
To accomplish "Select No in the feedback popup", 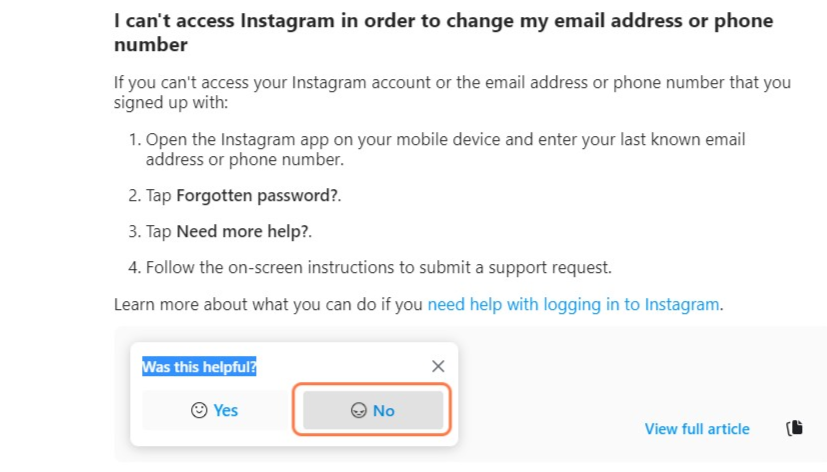I will point(373,410).
